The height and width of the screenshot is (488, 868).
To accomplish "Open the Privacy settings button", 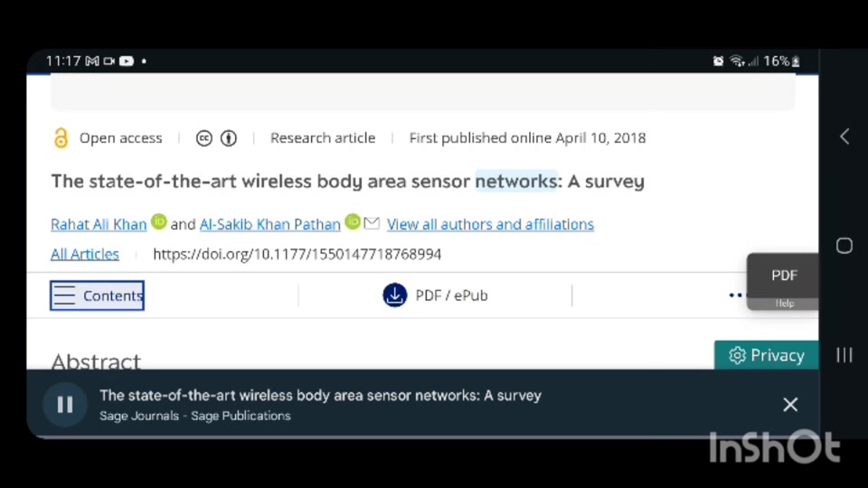I will 767,355.
